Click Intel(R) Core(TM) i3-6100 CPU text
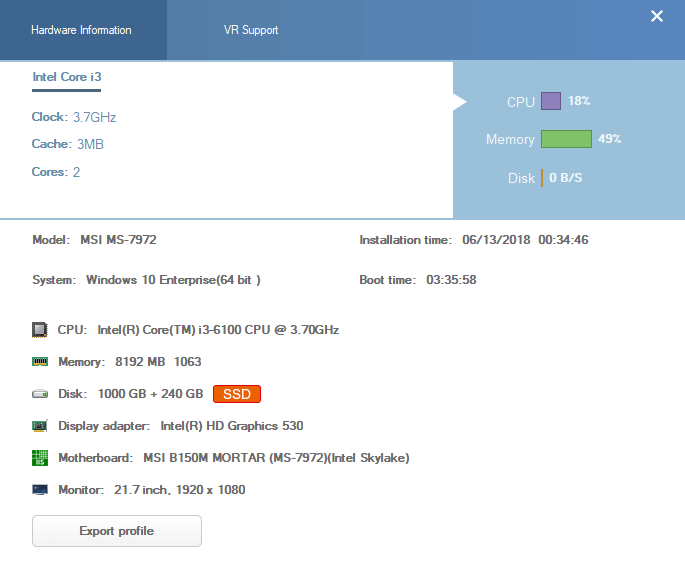The width and height of the screenshot is (685, 565). pyautogui.click(x=218, y=330)
